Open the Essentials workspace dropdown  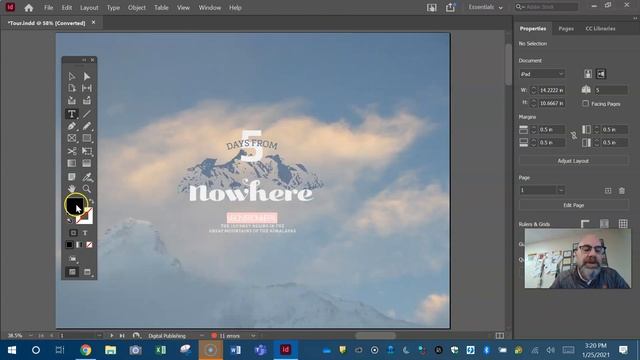coord(485,7)
